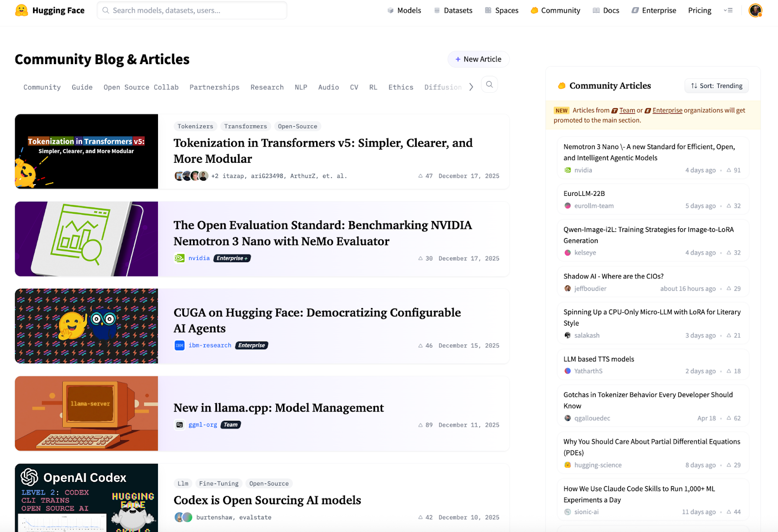This screenshot has height=532, width=778.
Task: Click the upvote triangle on EuroLLM-22B
Action: pyautogui.click(x=729, y=206)
